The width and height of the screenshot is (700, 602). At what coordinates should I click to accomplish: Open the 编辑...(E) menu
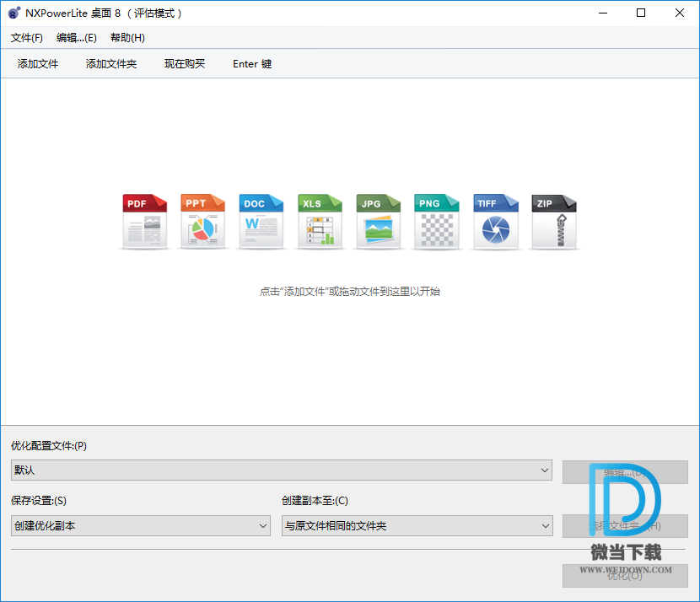[x=77, y=37]
